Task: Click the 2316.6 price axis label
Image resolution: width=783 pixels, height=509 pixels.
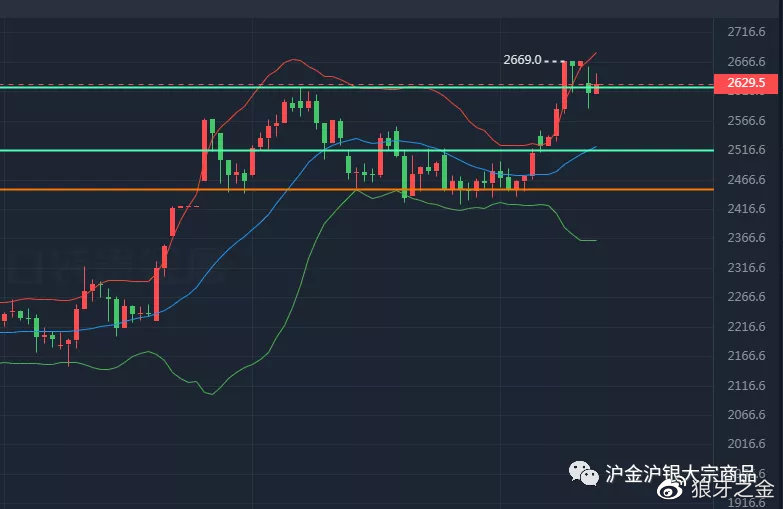Action: coord(747,268)
